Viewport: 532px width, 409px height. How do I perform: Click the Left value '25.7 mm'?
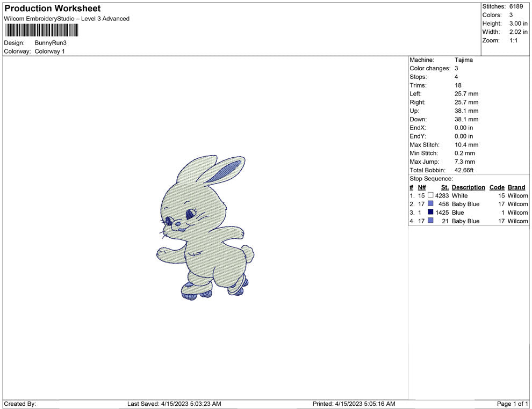pos(466,93)
